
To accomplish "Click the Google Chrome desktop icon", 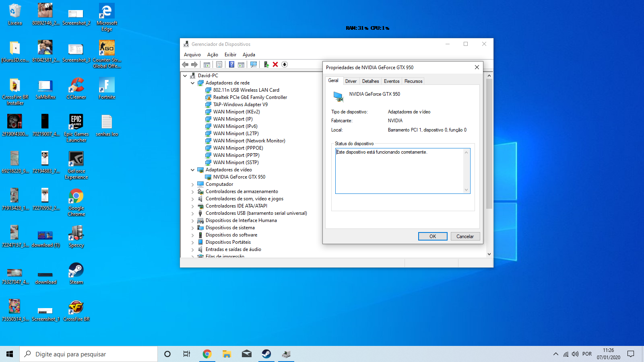I will (x=76, y=202).
